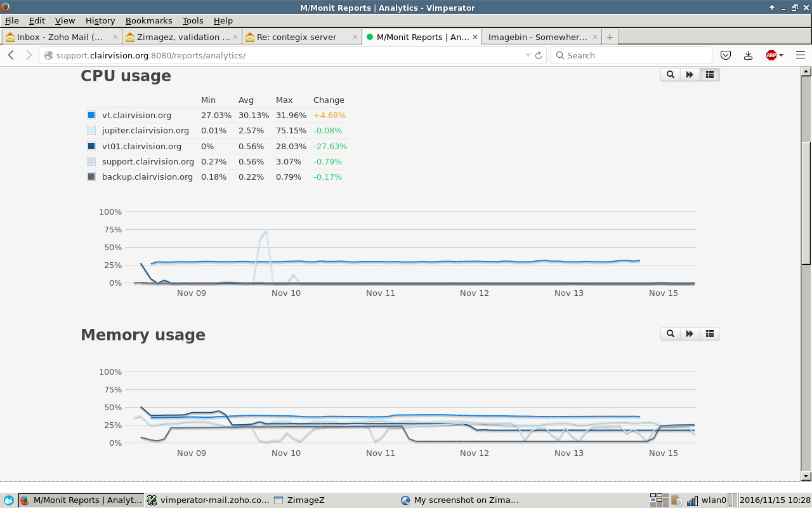This screenshot has height=508, width=812.
Task: Open the Edit menu
Action: coord(37,20)
